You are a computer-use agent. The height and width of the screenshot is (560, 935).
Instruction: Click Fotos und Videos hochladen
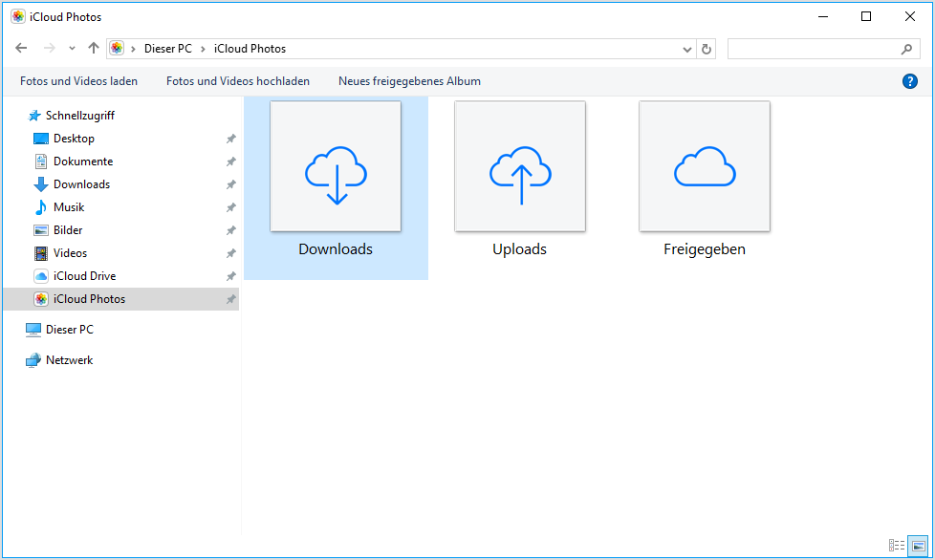pos(238,80)
